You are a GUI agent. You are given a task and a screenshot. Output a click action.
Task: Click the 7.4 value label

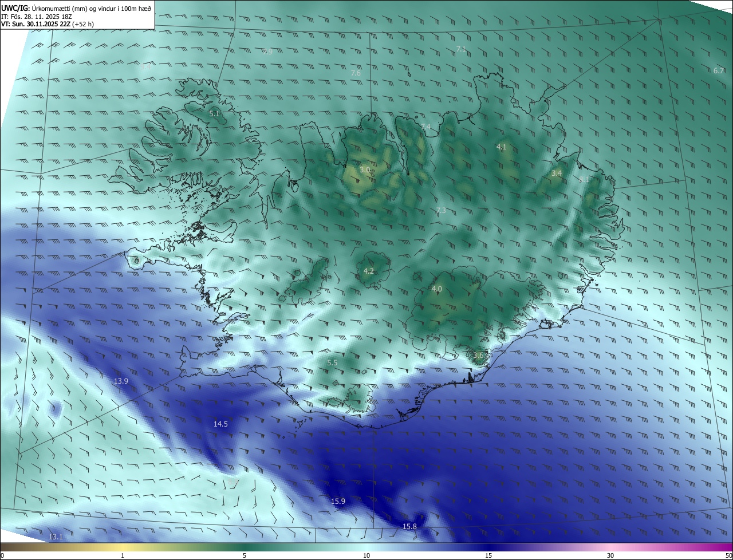[425, 127]
